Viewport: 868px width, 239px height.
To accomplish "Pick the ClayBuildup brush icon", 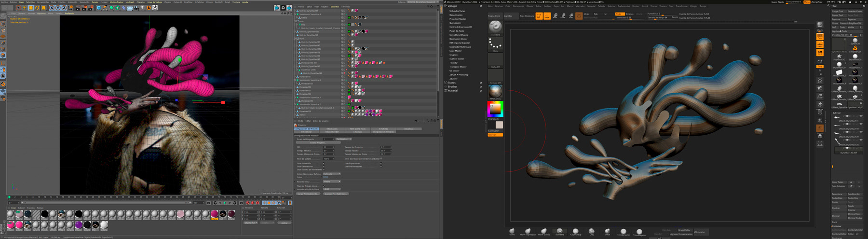I will coord(575,232).
